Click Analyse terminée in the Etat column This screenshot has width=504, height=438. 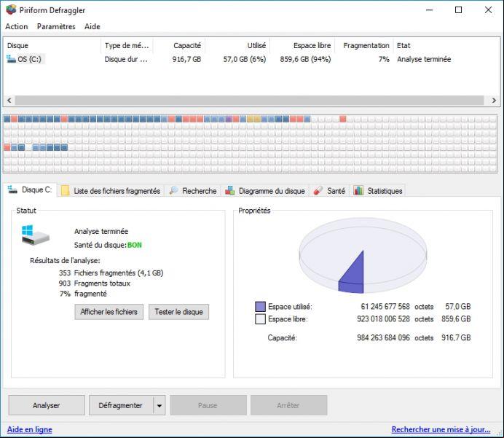point(424,59)
